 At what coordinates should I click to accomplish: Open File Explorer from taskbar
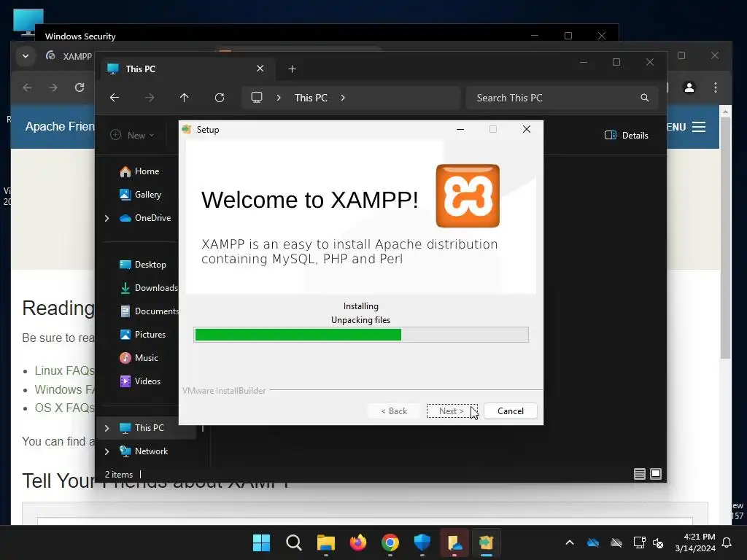(326, 542)
